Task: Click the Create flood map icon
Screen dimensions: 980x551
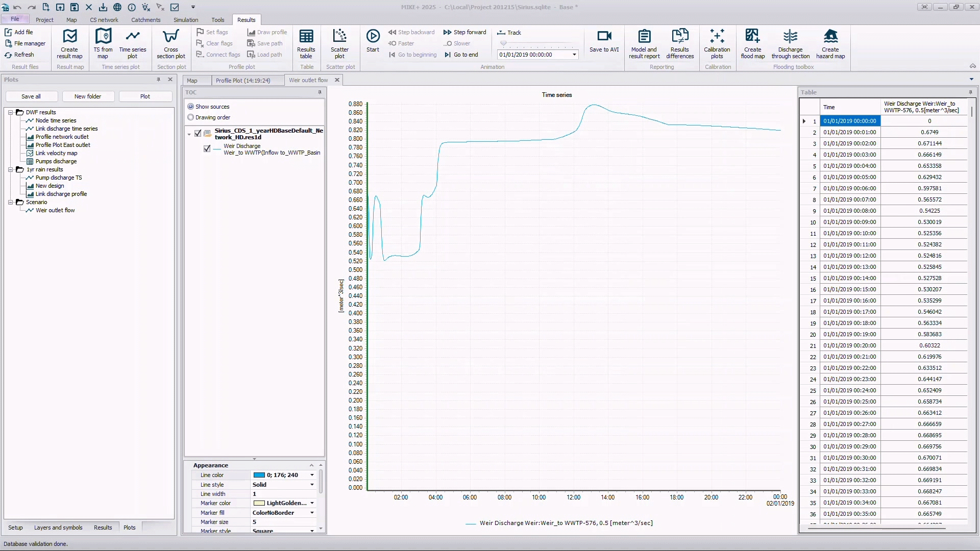Action: pos(752,37)
